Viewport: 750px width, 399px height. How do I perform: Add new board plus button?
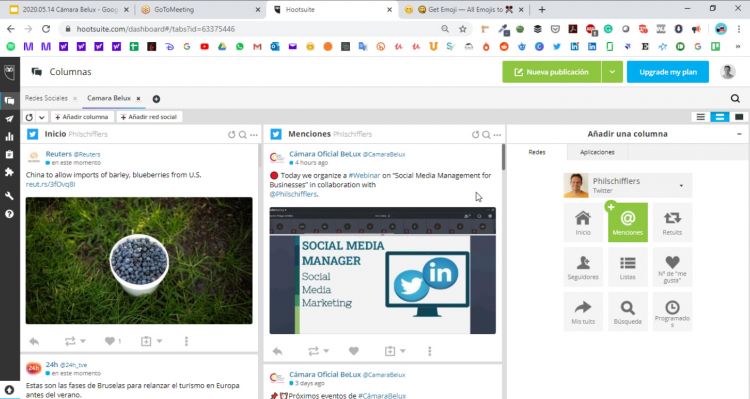coord(156,99)
